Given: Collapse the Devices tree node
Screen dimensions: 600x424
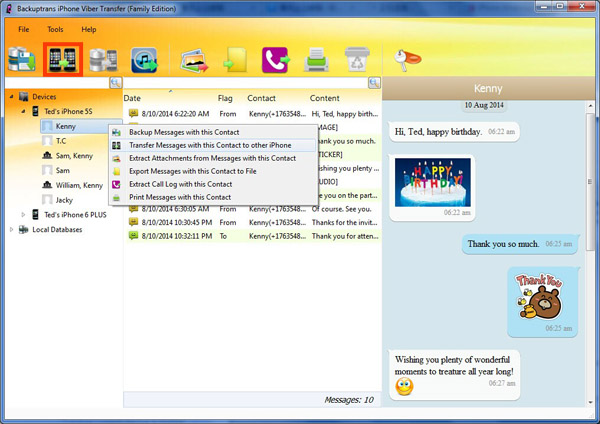Looking at the screenshot, I should click(x=11, y=96).
